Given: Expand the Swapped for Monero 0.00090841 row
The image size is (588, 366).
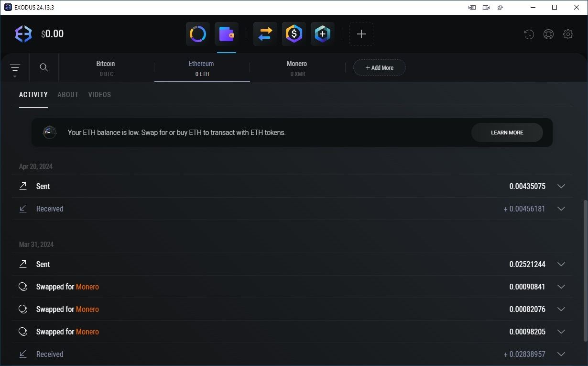Looking at the screenshot, I should point(561,287).
